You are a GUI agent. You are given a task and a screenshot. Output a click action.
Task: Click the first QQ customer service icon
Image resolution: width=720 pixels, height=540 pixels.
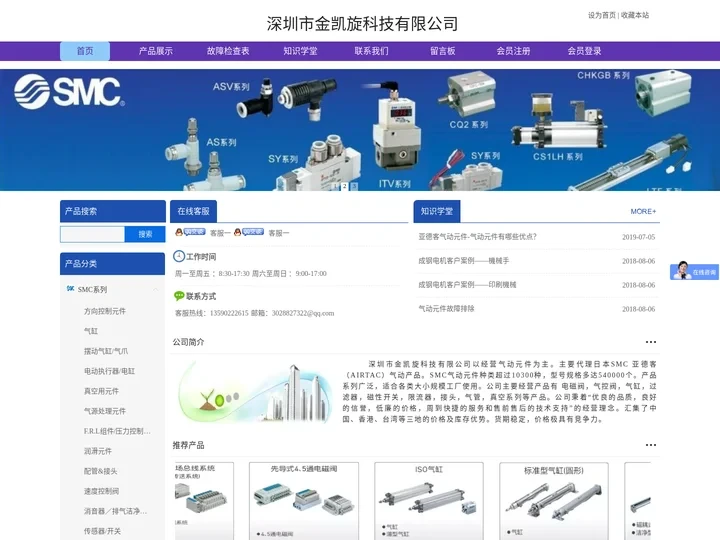190,232
